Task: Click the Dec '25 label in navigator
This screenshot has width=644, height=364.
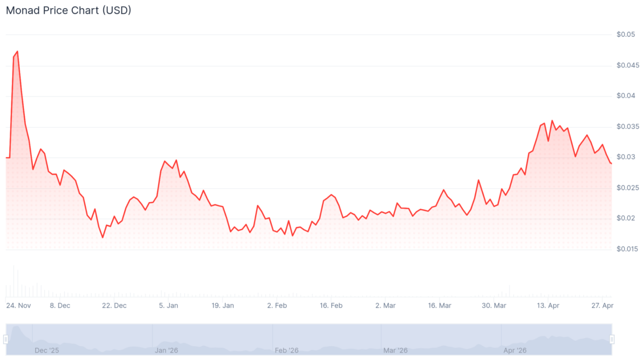Action: pos(47,351)
